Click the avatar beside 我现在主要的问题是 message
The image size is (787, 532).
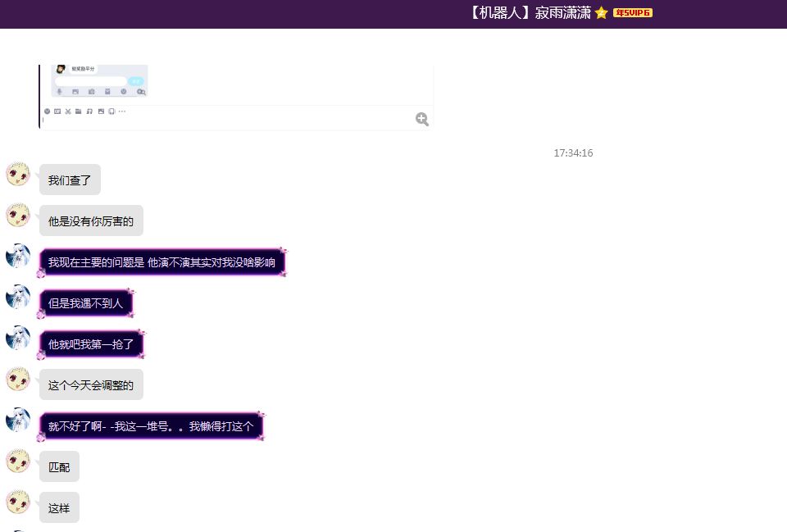17,256
